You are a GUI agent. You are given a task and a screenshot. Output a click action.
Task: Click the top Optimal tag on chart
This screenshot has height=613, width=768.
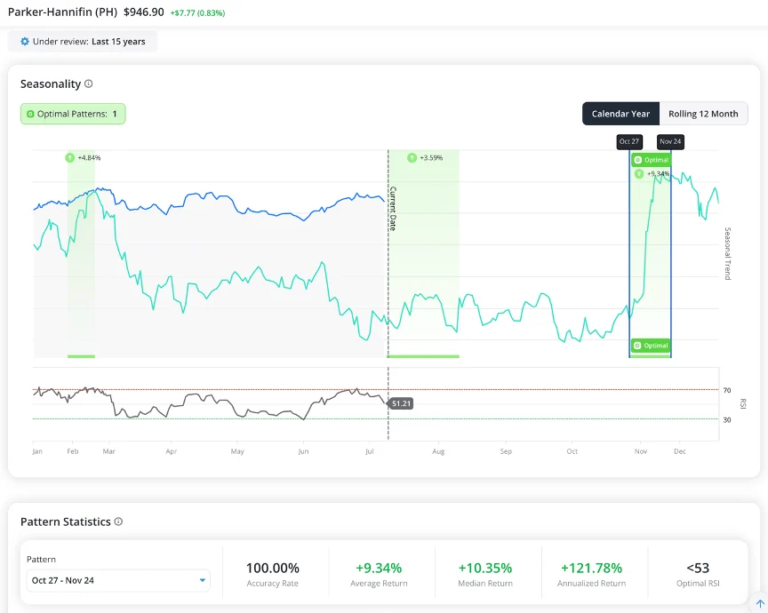pyautogui.click(x=651, y=160)
